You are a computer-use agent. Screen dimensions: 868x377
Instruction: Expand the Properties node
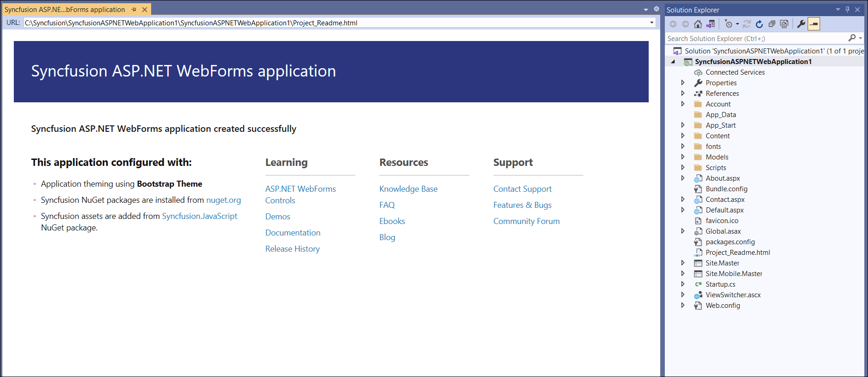683,83
